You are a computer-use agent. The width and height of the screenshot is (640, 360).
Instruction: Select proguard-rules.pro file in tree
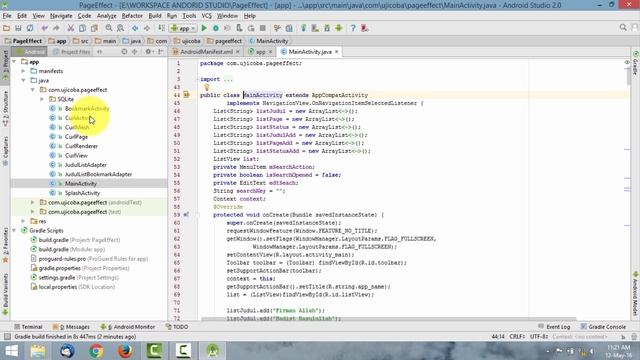pos(62,259)
